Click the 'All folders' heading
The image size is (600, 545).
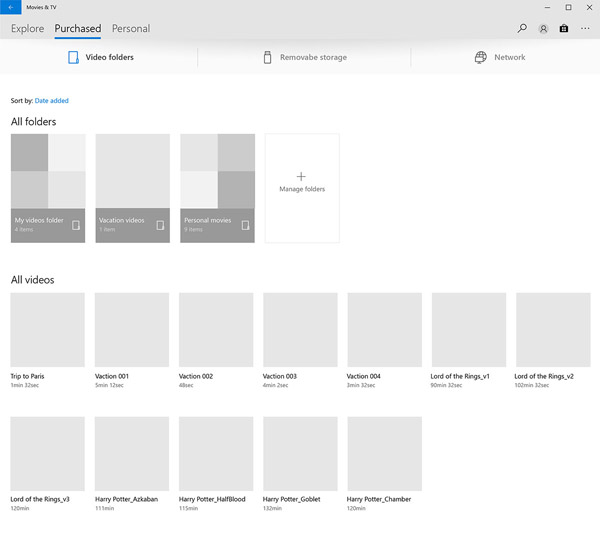coord(34,122)
